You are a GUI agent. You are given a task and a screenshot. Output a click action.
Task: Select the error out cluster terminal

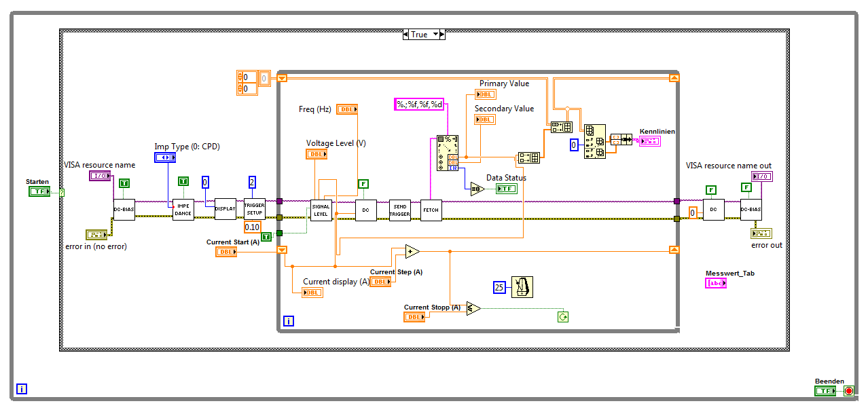click(761, 233)
